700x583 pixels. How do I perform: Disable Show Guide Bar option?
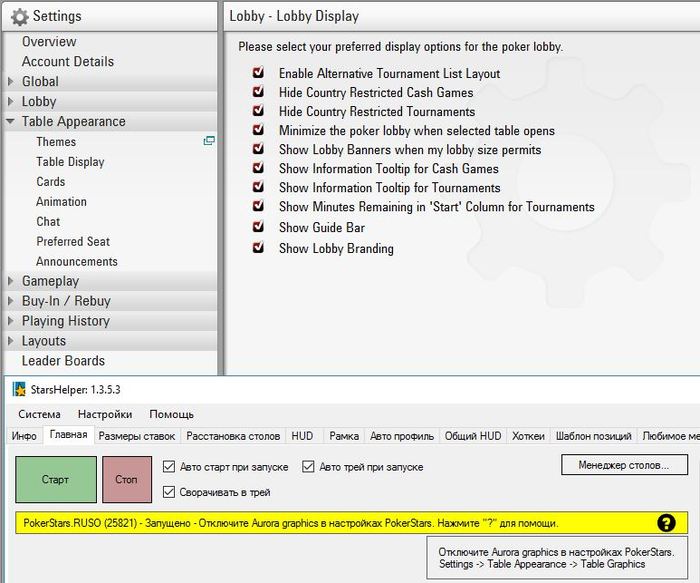258,227
